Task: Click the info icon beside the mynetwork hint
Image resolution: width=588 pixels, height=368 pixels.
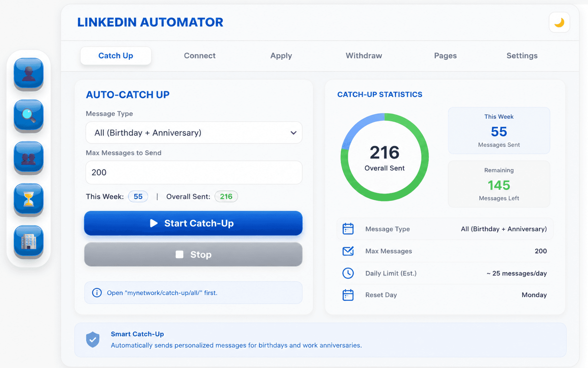Action: [x=97, y=293]
